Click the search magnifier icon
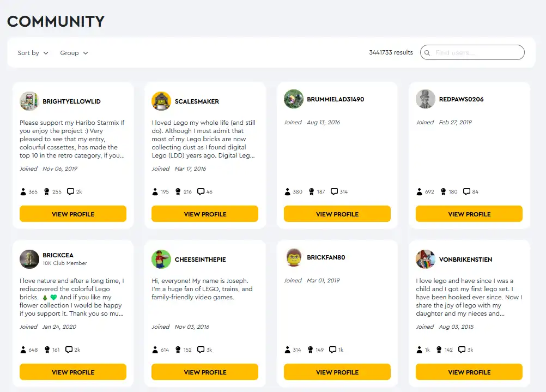The width and height of the screenshot is (546, 392). pos(427,53)
